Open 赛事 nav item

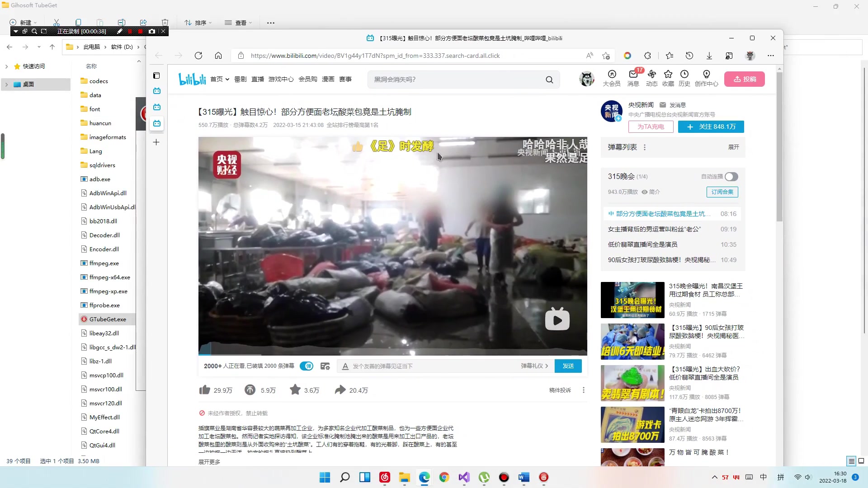coord(345,79)
